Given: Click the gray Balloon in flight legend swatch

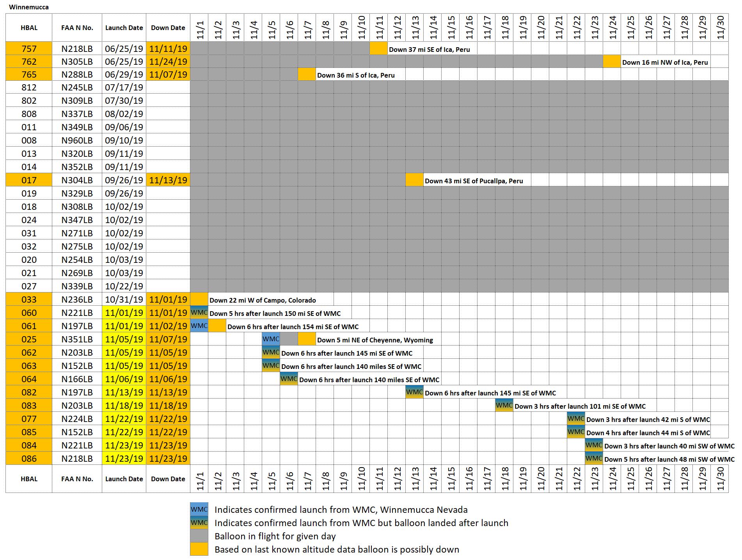Looking at the screenshot, I should click(199, 536).
